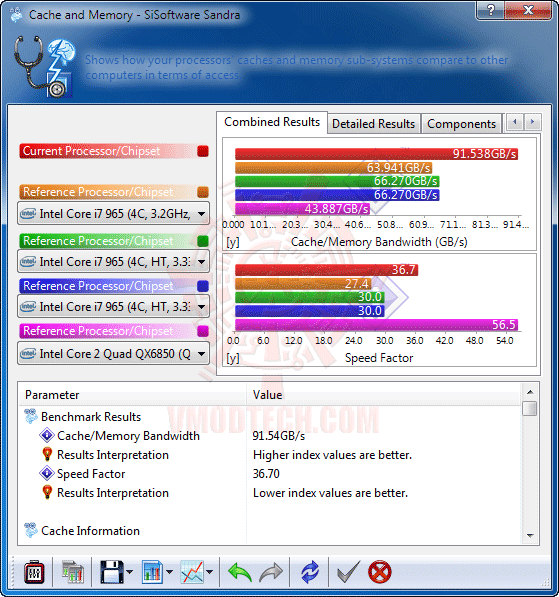Open the green reference processor combo box
This screenshot has width=559, height=597.
(113, 262)
